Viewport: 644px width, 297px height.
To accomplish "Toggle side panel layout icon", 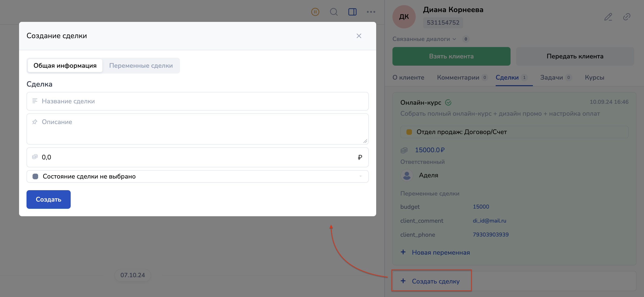I will [352, 12].
